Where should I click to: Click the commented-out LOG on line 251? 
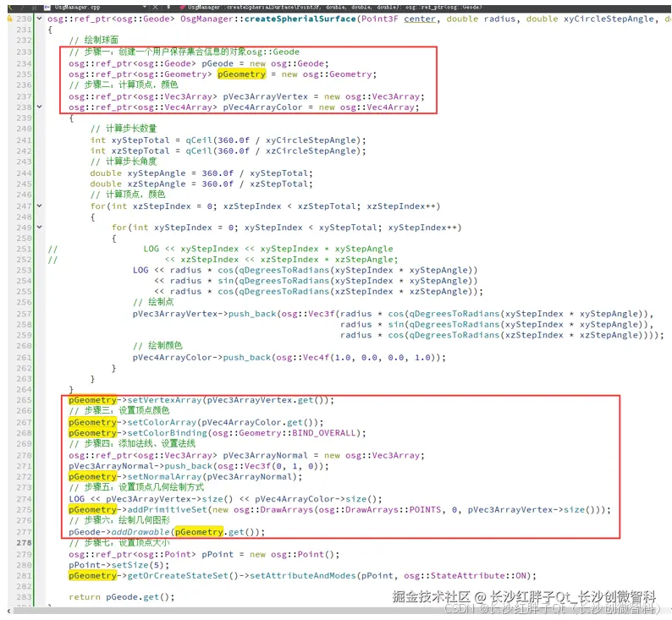[268, 249]
